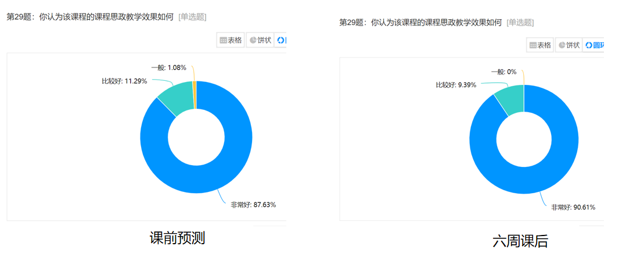Image resolution: width=644 pixels, height=264 pixels.
Task: Click the 非常好: 87.63% label
Action: pyautogui.click(x=253, y=205)
